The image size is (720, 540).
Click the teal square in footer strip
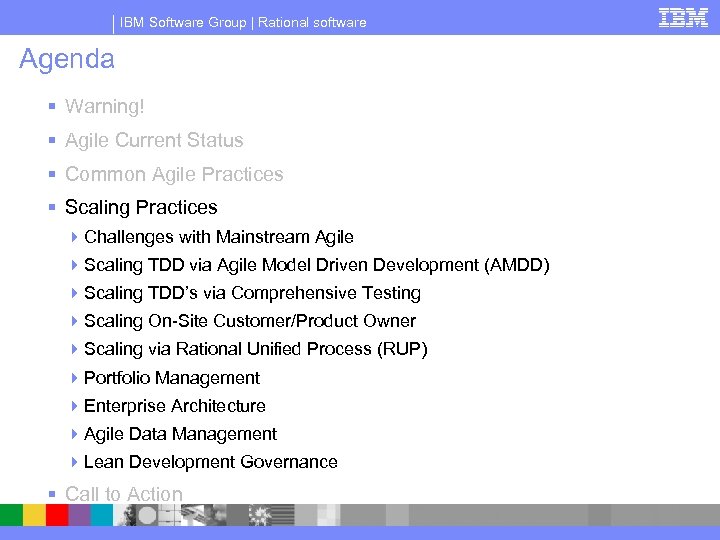(x=102, y=515)
